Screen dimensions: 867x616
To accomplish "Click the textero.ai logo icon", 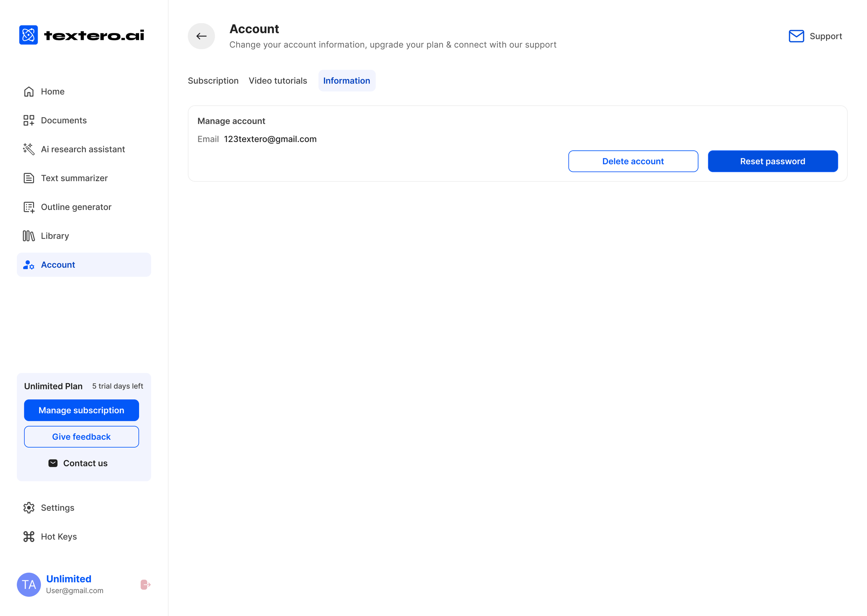I will click(x=28, y=35).
